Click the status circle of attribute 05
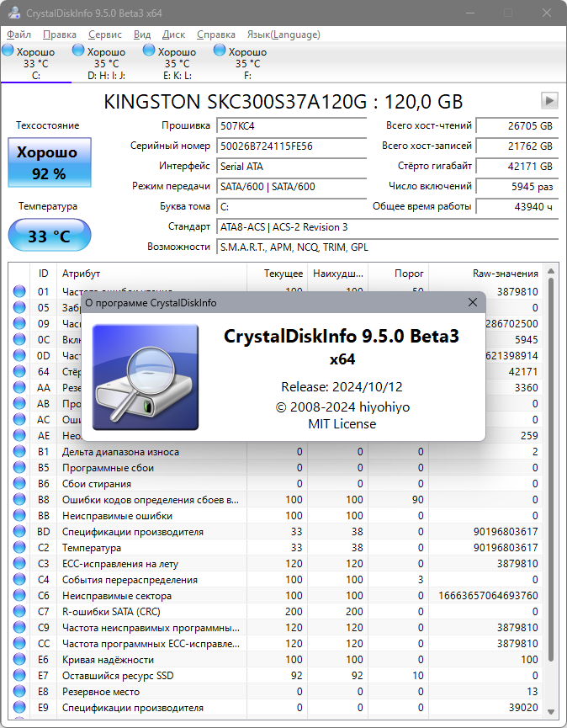The width and height of the screenshot is (567, 728). pos(19,307)
